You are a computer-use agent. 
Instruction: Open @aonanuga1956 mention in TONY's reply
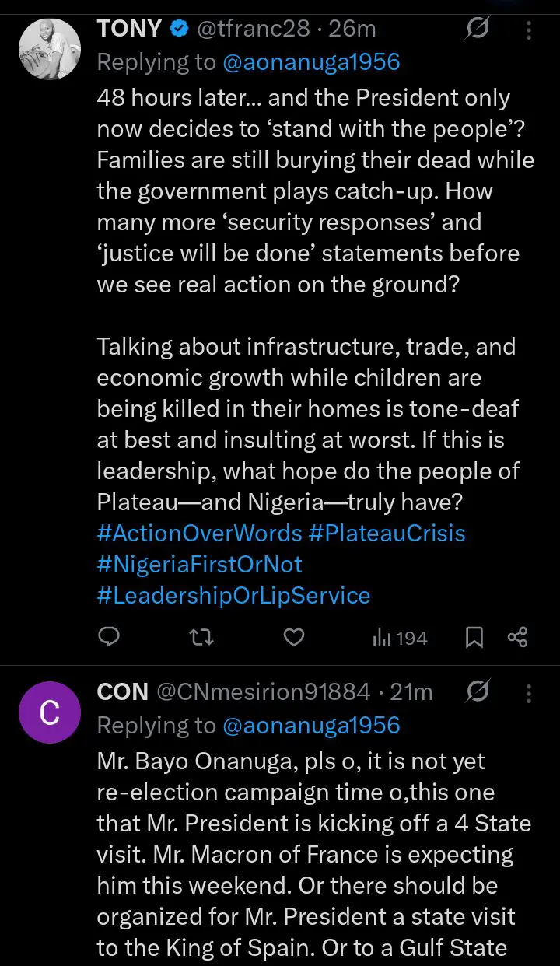(311, 61)
